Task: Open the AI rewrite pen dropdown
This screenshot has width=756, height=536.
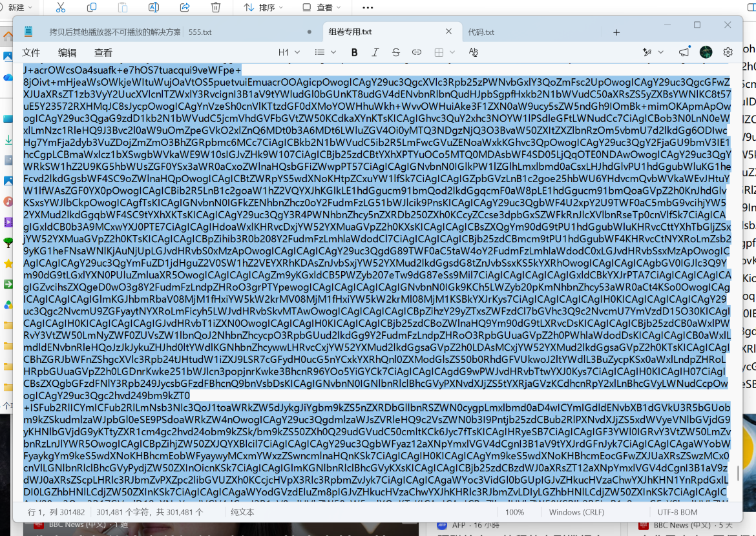Action: point(653,52)
